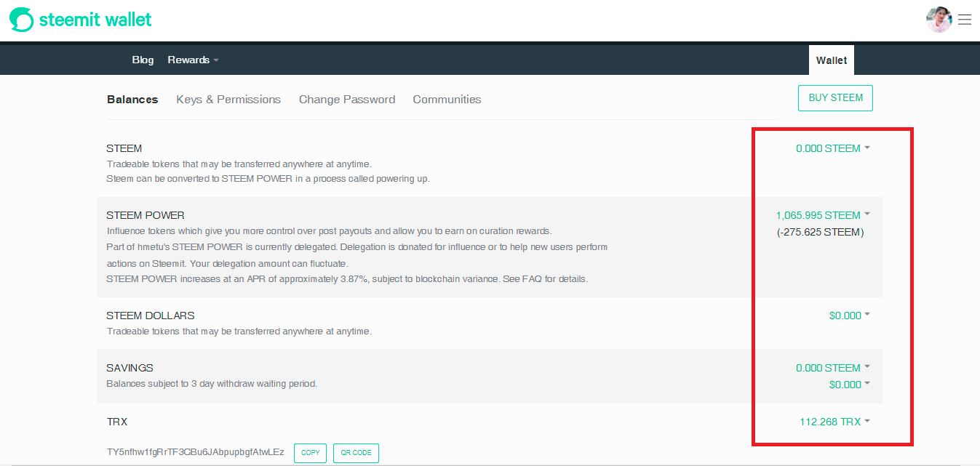Expand the 0.000 STEEM balance dropdown
The width and height of the screenshot is (980, 466).
[833, 148]
